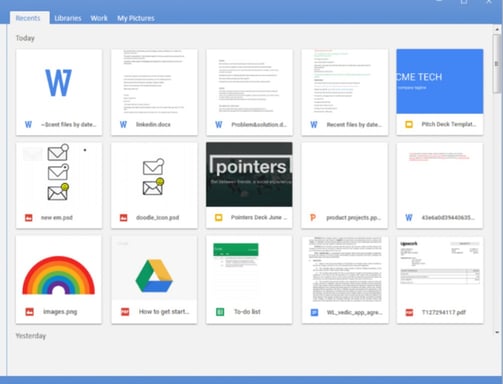Click the PowerPoint icon beside product projects
This screenshot has width=503, height=384.
pyautogui.click(x=313, y=218)
